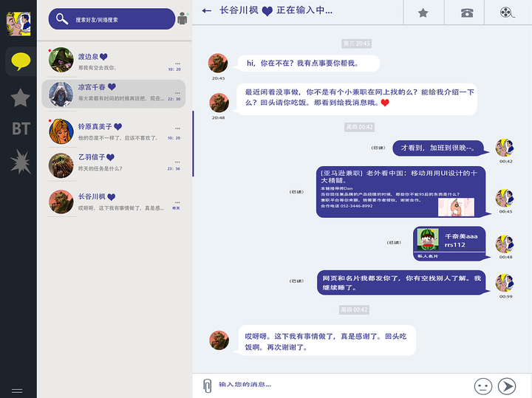The width and height of the screenshot is (532, 398).
Task: Click the add friend person icon
Action: 183,18
